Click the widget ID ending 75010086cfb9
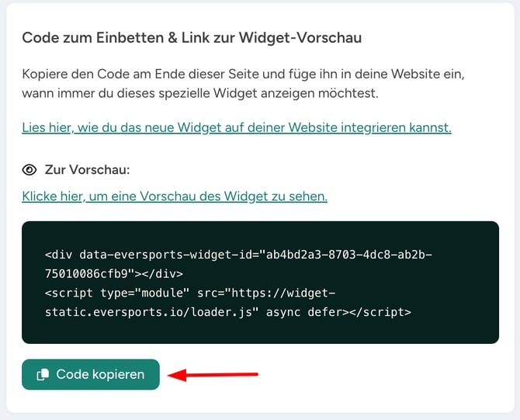520x420 pixels. pyautogui.click(x=93, y=273)
